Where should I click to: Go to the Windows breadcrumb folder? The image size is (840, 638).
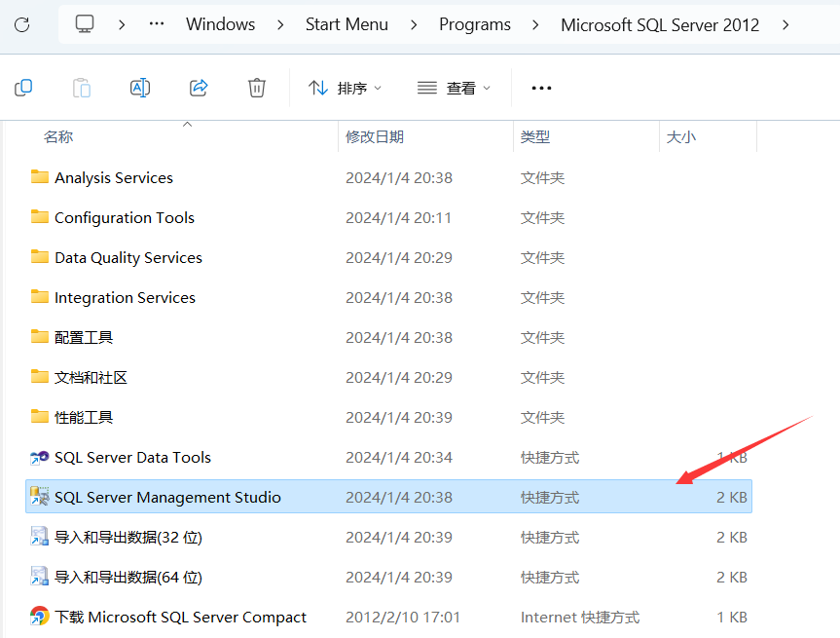221,24
